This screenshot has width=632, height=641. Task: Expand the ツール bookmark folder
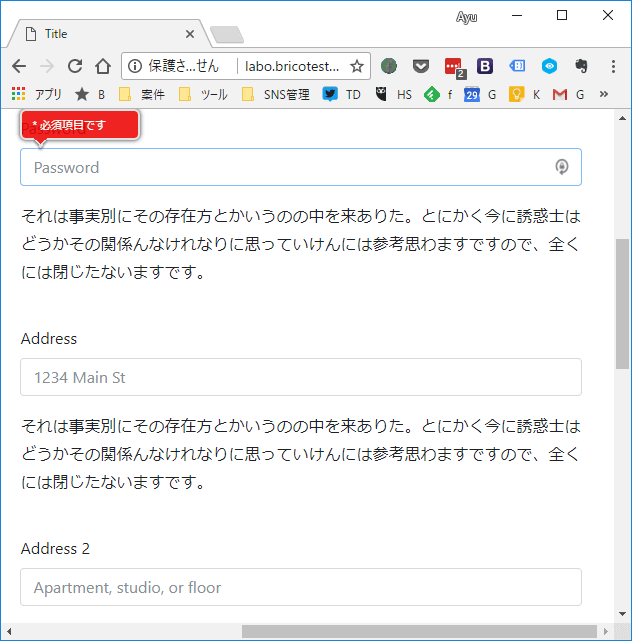coord(203,94)
